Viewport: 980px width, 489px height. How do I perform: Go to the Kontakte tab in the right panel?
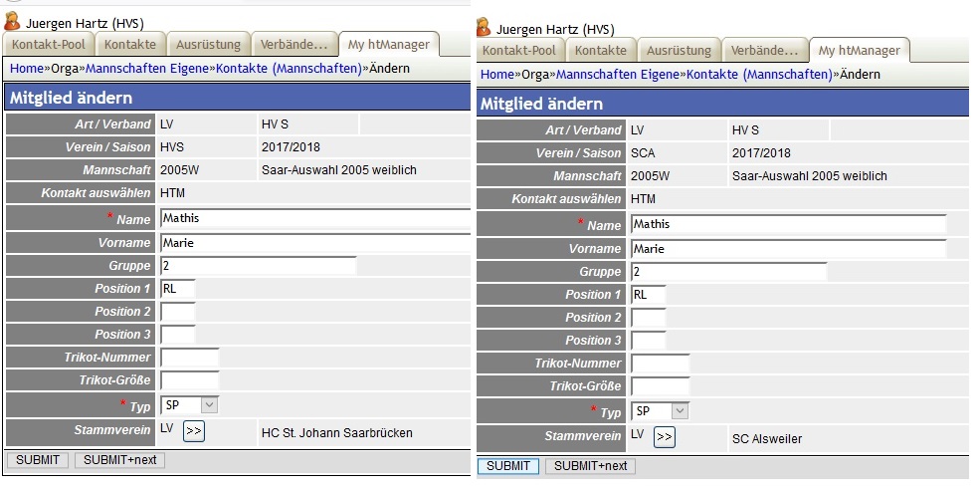pos(601,51)
